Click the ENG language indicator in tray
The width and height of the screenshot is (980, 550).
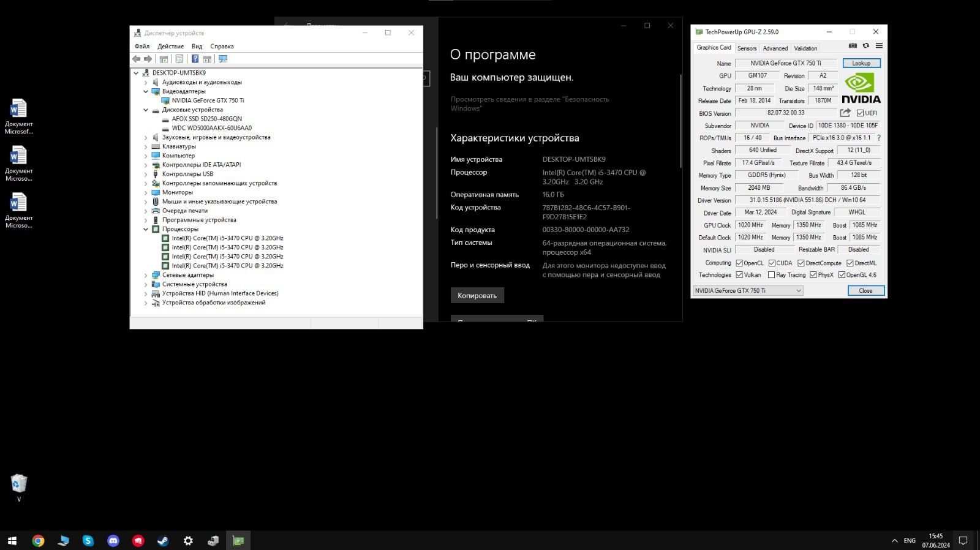tap(910, 541)
